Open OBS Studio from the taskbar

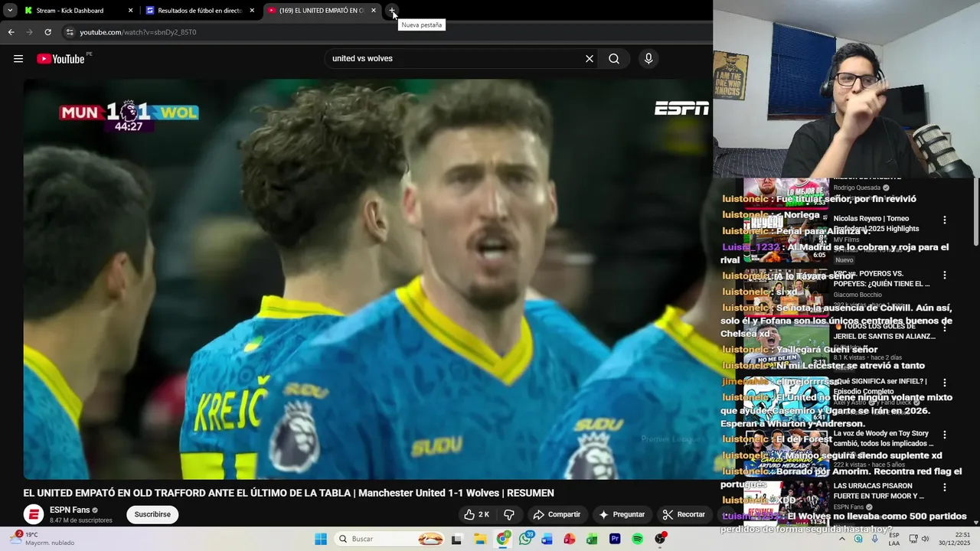(x=660, y=539)
